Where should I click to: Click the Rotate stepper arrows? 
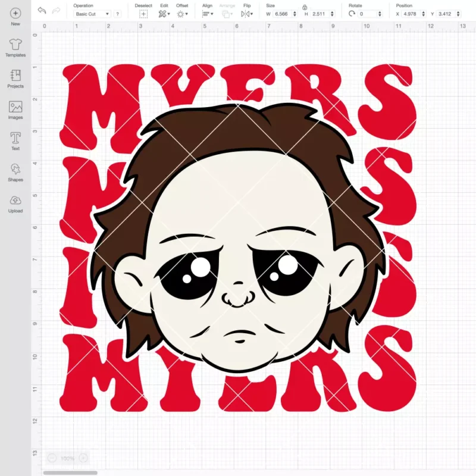380,14
